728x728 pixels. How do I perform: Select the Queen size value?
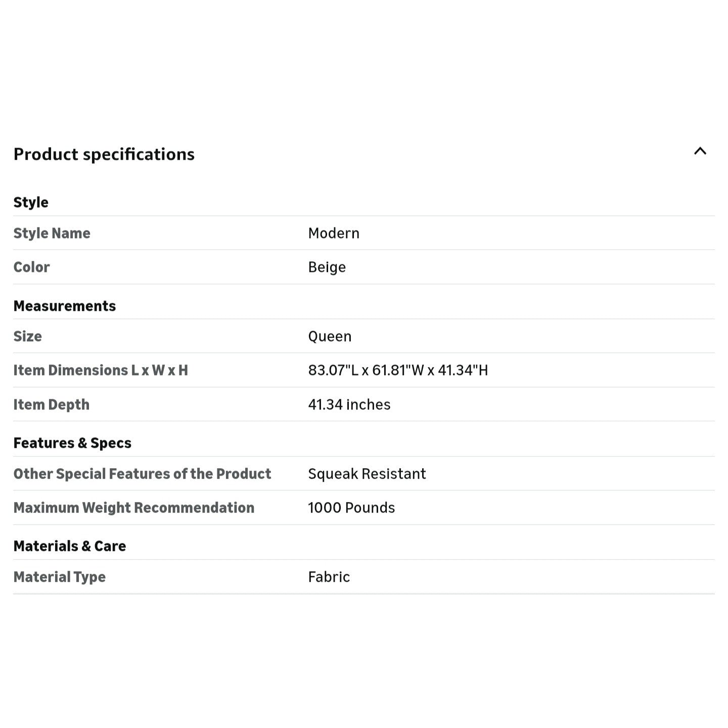[330, 336]
